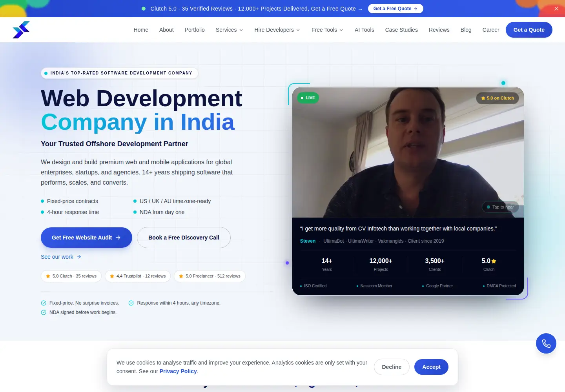The image size is (565, 392).
Task: Open the 5.0 Freelancer reviews badge
Action: click(210, 276)
